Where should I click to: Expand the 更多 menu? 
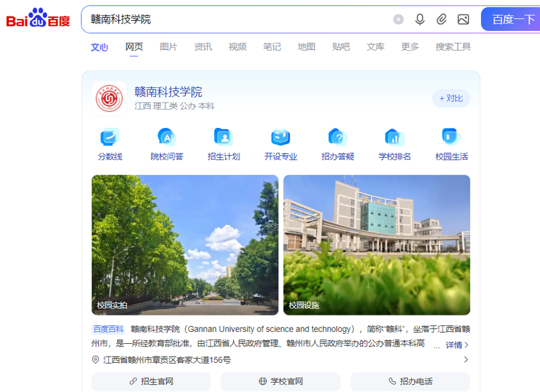click(410, 47)
